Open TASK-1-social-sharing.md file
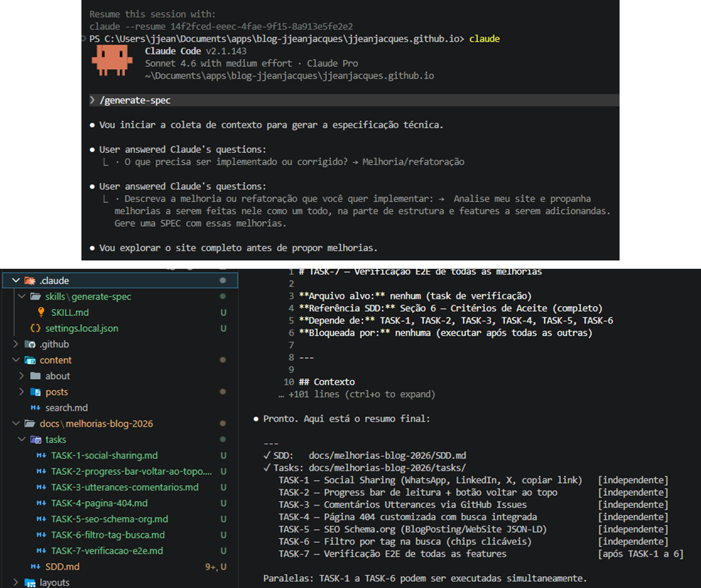This screenshot has height=588, width=701. click(104, 455)
